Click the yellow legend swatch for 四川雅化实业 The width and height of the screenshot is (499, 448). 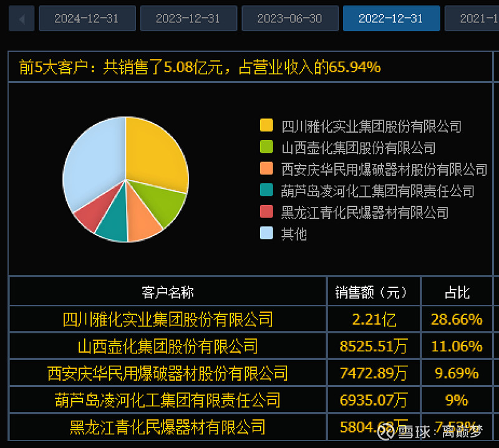pos(266,125)
